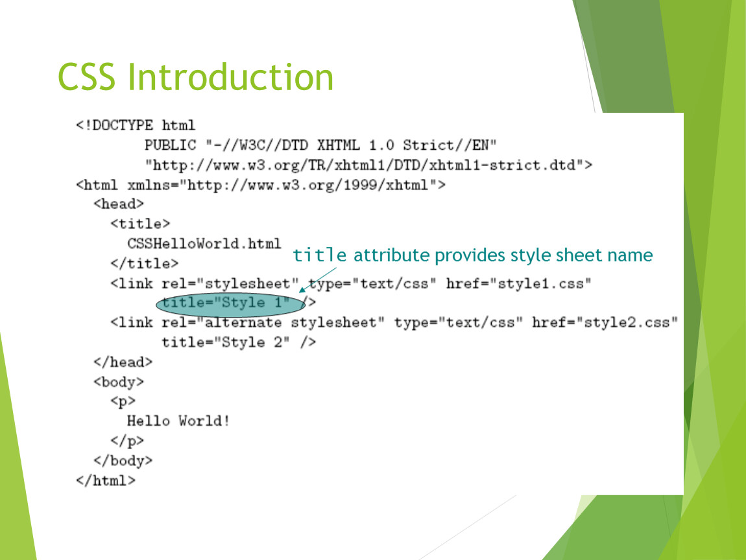Click the closing '</html>' tag
This screenshot has width=746, height=560.
click(106, 480)
